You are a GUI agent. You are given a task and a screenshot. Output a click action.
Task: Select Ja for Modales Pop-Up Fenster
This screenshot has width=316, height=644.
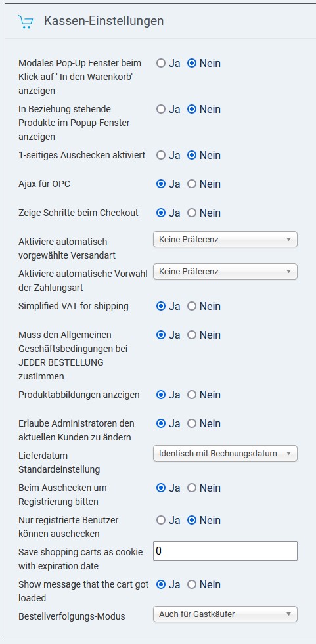tap(161, 63)
